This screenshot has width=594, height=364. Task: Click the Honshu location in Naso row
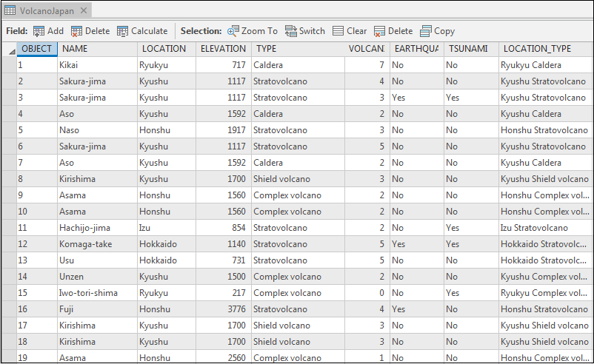(x=167, y=130)
